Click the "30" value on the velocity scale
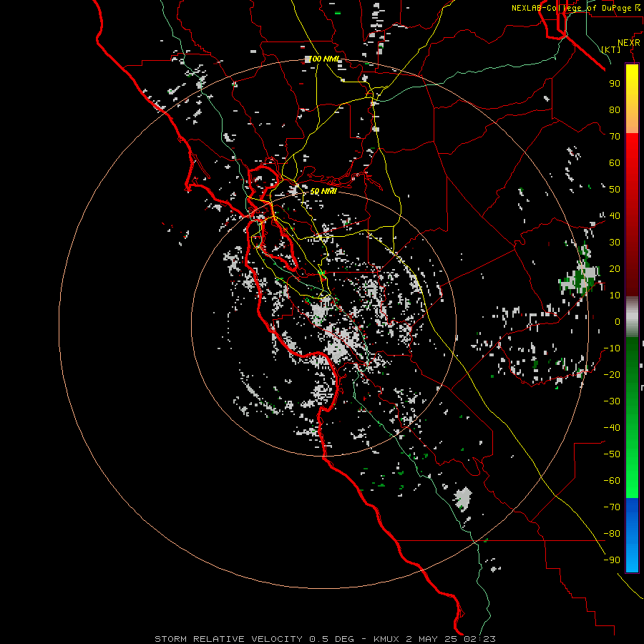Viewport: 644px width, 644px height. pyautogui.click(x=615, y=243)
